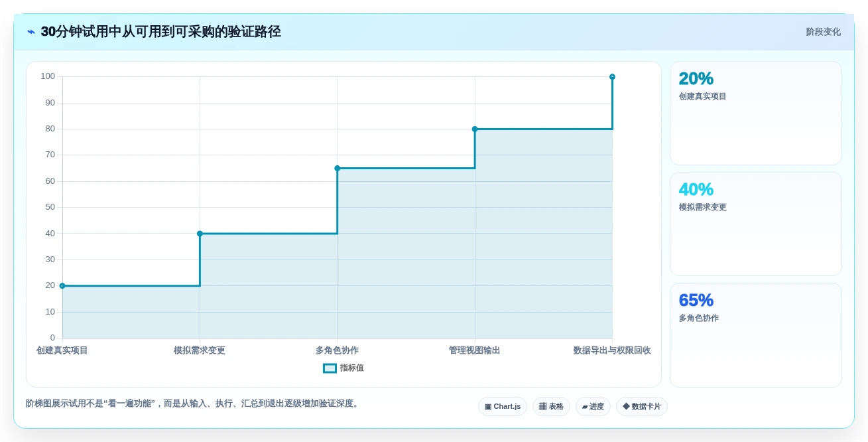Click the data point at value 65
Screen dimensions: 868x442
tap(337, 169)
